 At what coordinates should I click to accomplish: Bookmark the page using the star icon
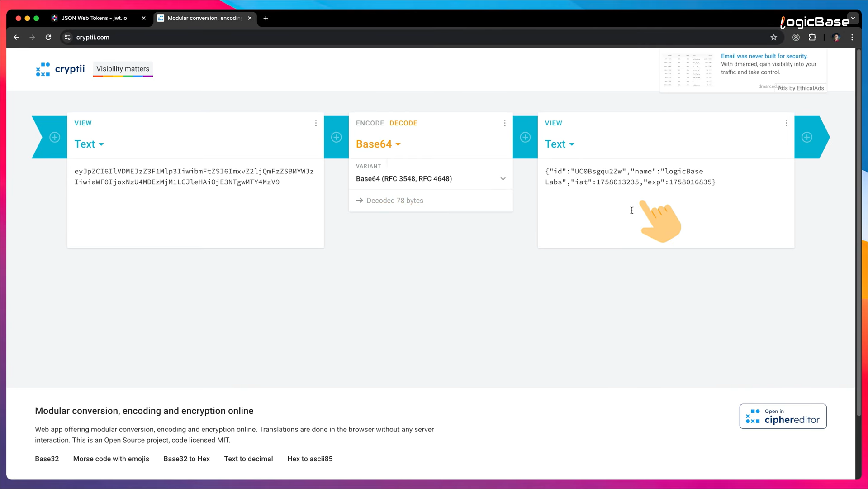coord(773,38)
